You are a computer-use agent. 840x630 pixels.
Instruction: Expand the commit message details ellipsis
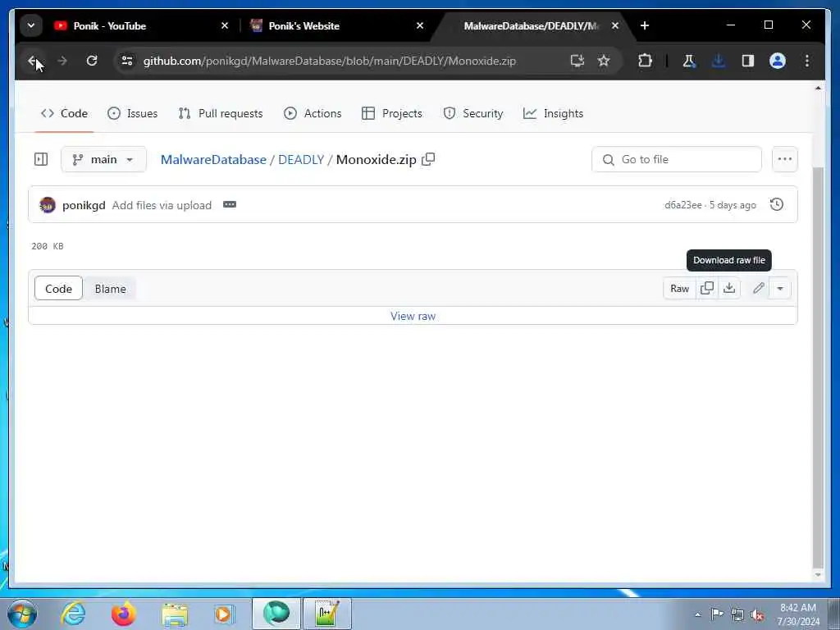[230, 204]
